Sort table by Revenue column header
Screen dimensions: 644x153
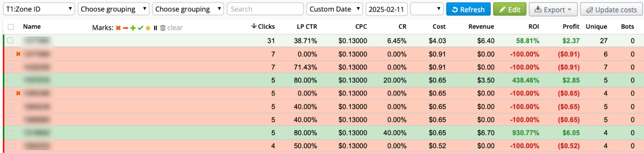(x=481, y=27)
